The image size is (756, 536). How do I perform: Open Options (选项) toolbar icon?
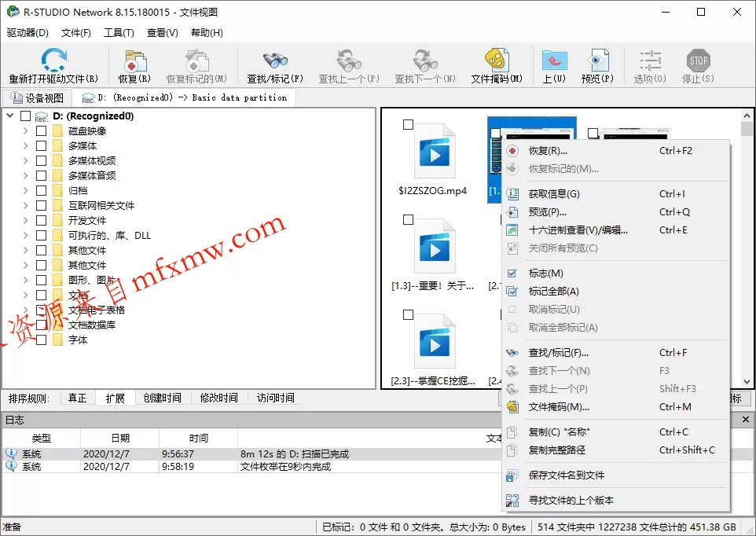[x=650, y=61]
